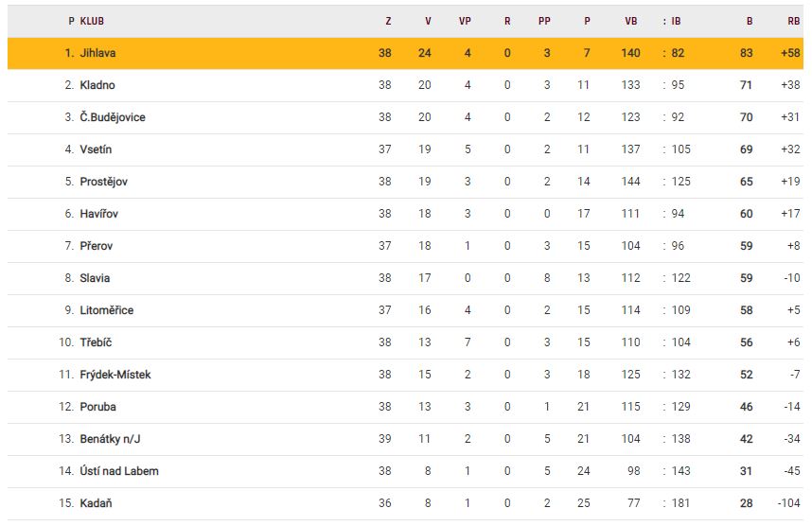Click the Ústí nad Labem row
Image resolution: width=812 pixels, height=526 pixels.
(x=119, y=471)
